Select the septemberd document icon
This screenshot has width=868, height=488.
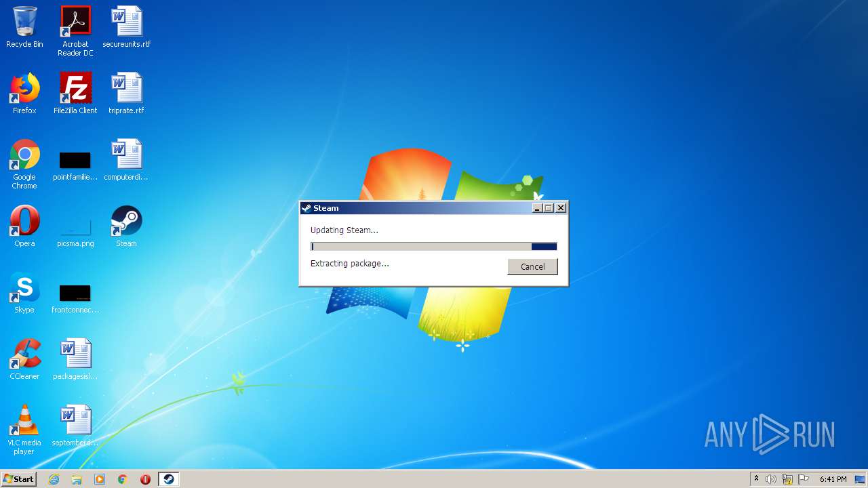point(75,426)
